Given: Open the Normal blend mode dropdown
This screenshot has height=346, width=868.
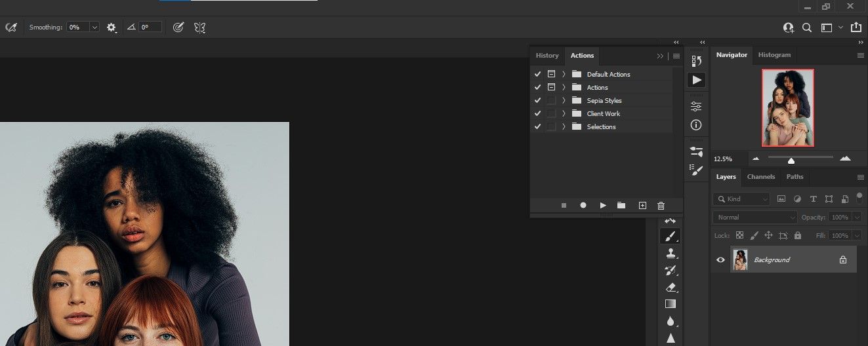Looking at the screenshot, I should [x=755, y=217].
